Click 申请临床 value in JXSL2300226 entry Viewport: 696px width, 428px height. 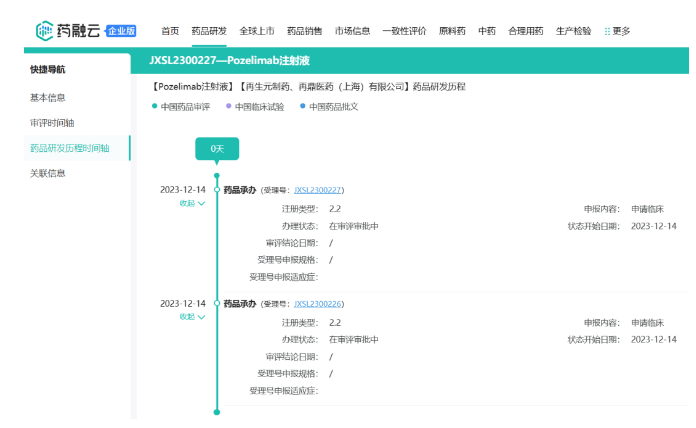tap(648, 323)
